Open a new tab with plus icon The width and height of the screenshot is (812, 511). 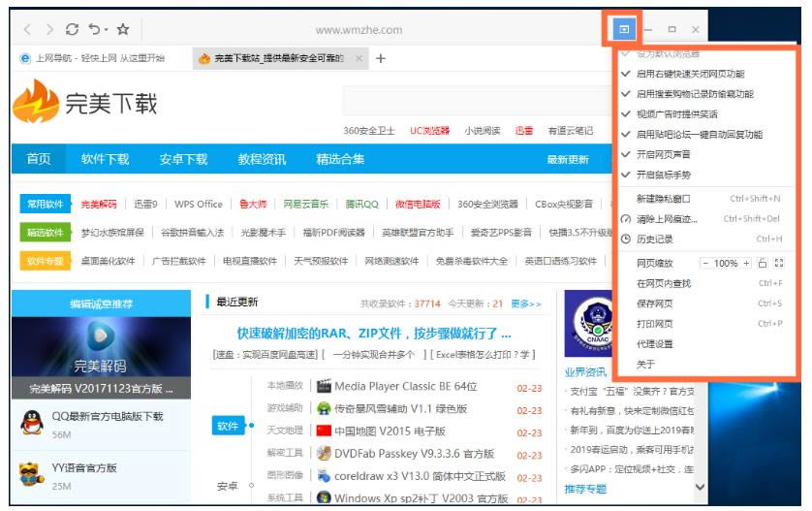coord(380,58)
